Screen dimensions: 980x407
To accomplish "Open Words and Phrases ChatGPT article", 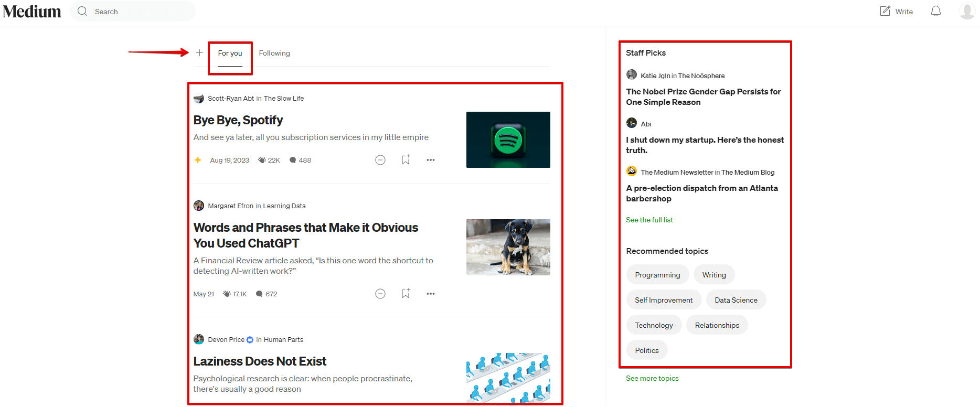I will click(x=306, y=235).
